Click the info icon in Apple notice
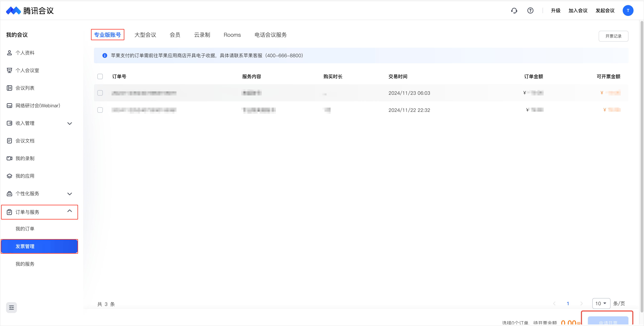Screen dimensions: 644x326 (x=105, y=55)
